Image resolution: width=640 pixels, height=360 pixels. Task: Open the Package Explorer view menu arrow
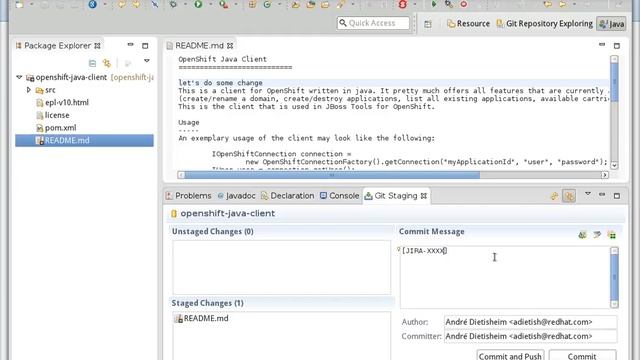[x=147, y=61]
